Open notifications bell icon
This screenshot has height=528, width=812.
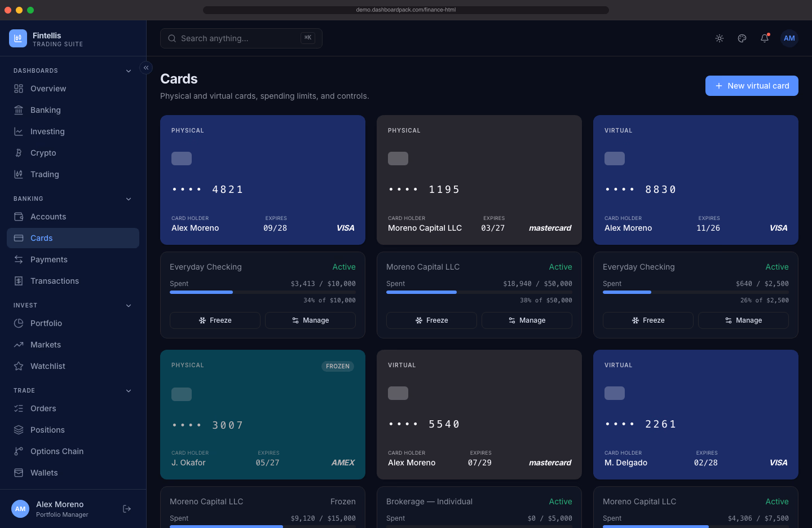765,38
